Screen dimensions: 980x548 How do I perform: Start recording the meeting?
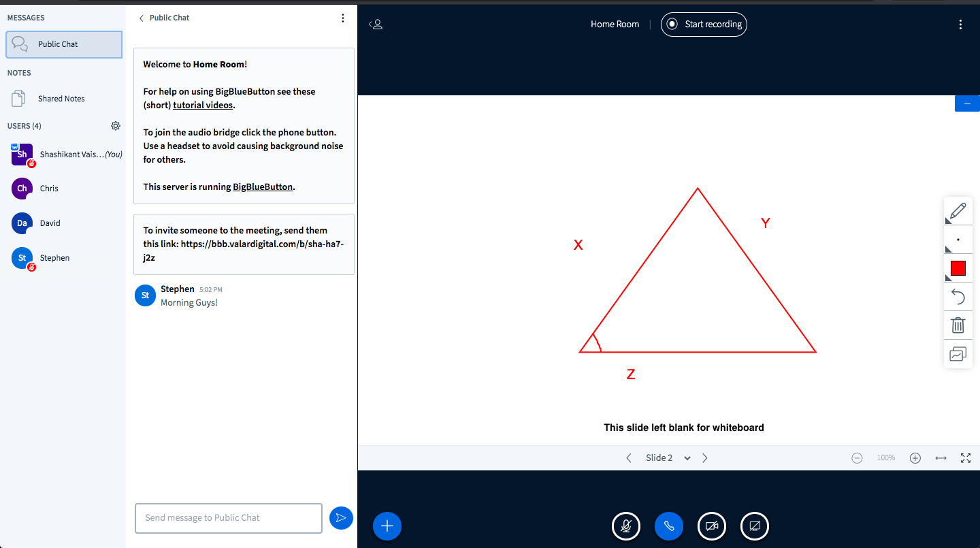tap(704, 25)
